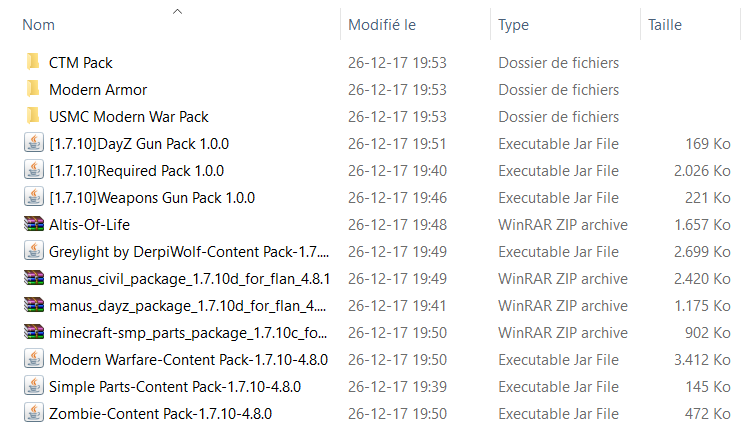Screen dimensions: 742x433
Task: Select the CTM Pack folder icon
Action: [x=33, y=62]
